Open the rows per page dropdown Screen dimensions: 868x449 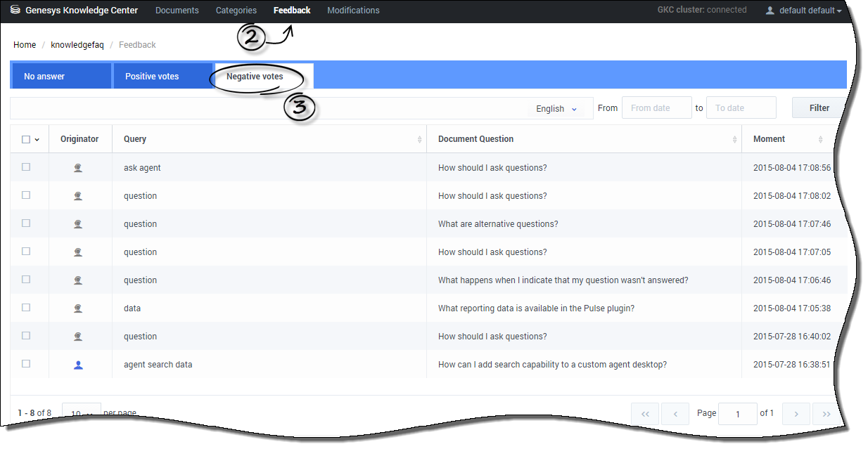(x=81, y=413)
